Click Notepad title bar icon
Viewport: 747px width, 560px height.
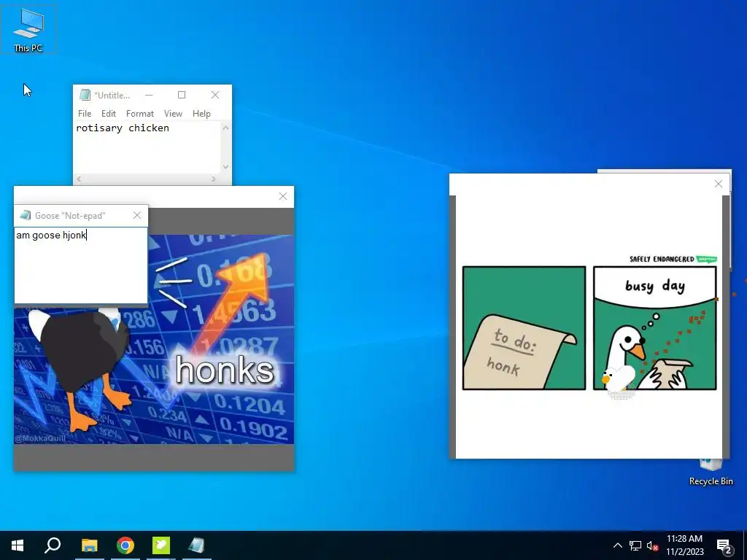click(85, 95)
